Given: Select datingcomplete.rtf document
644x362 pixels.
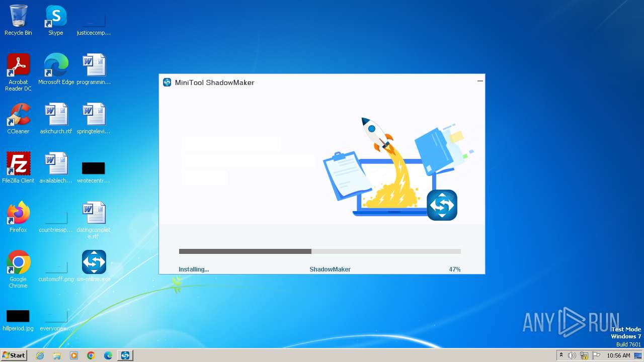Looking at the screenshot, I should pos(94,220).
